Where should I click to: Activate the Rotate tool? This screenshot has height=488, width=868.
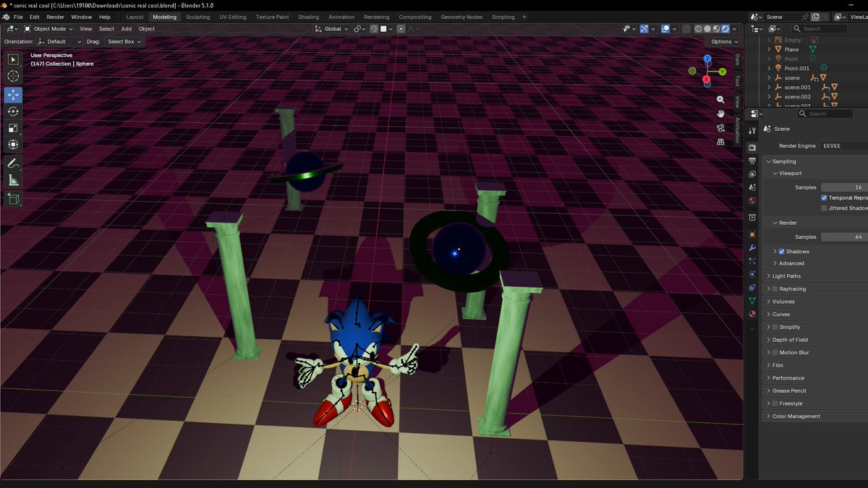coord(13,111)
